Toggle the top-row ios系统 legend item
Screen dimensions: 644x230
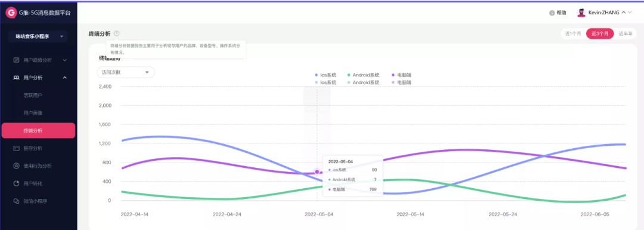(x=326, y=75)
